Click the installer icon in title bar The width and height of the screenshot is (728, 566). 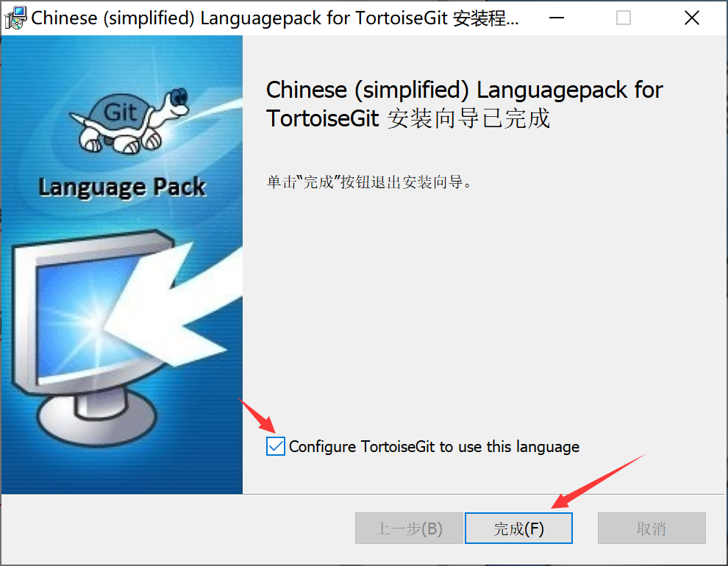point(15,18)
